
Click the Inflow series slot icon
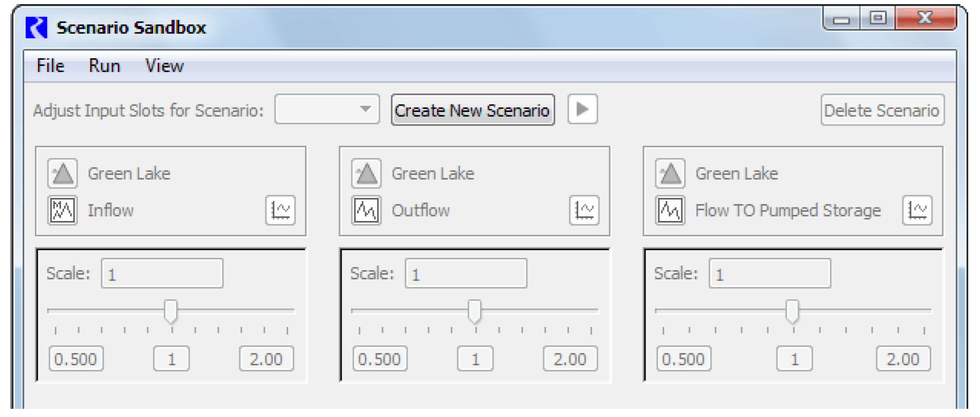coord(62,210)
